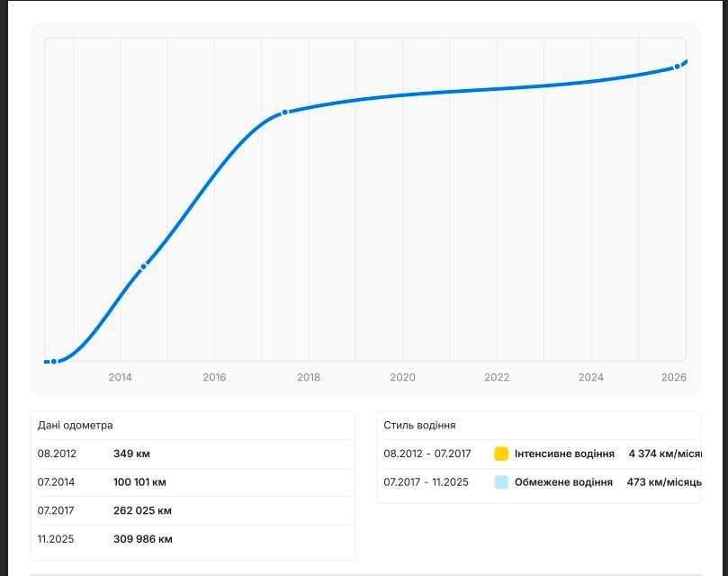Click the 07.2017 data point on chart
The height and width of the screenshot is (576, 728).
point(284,112)
